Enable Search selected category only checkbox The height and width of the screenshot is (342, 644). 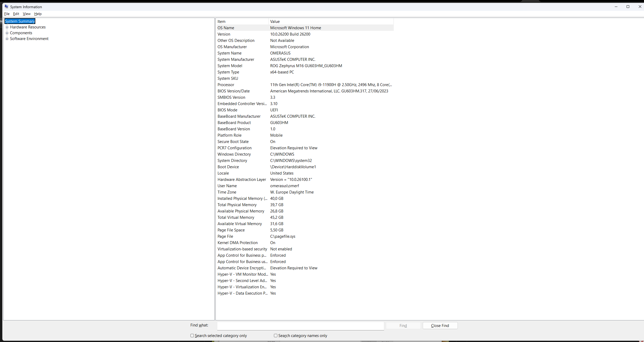pyautogui.click(x=192, y=336)
